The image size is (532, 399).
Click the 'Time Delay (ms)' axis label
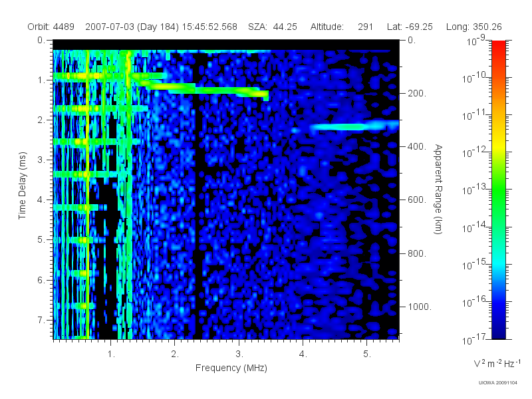(x=23, y=186)
